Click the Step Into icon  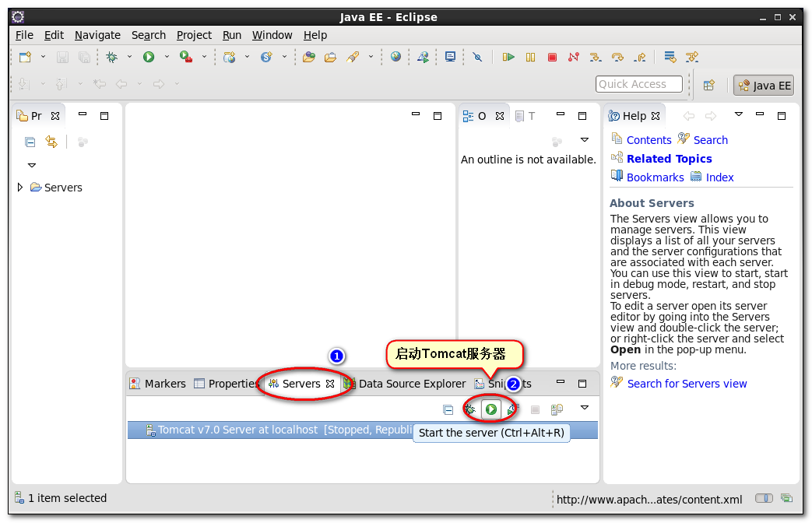coord(596,57)
